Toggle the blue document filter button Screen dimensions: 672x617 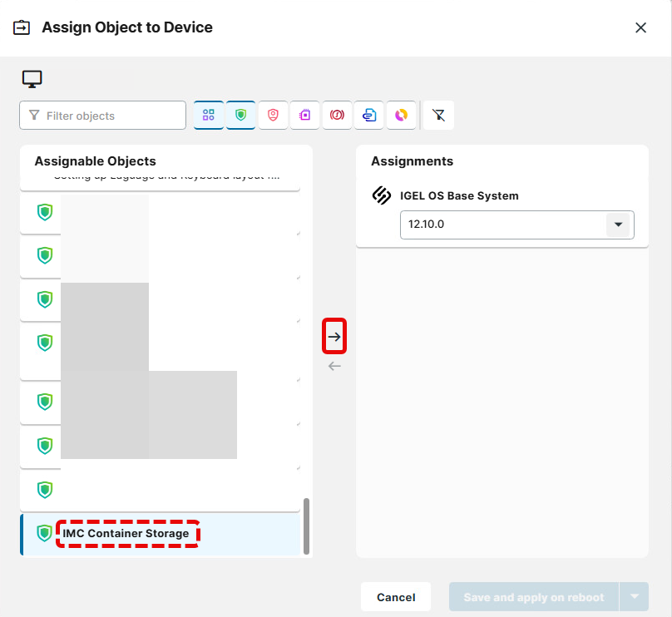369,115
